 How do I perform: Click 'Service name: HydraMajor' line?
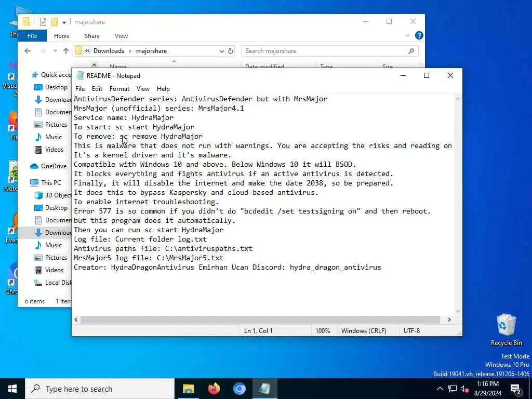pos(124,118)
